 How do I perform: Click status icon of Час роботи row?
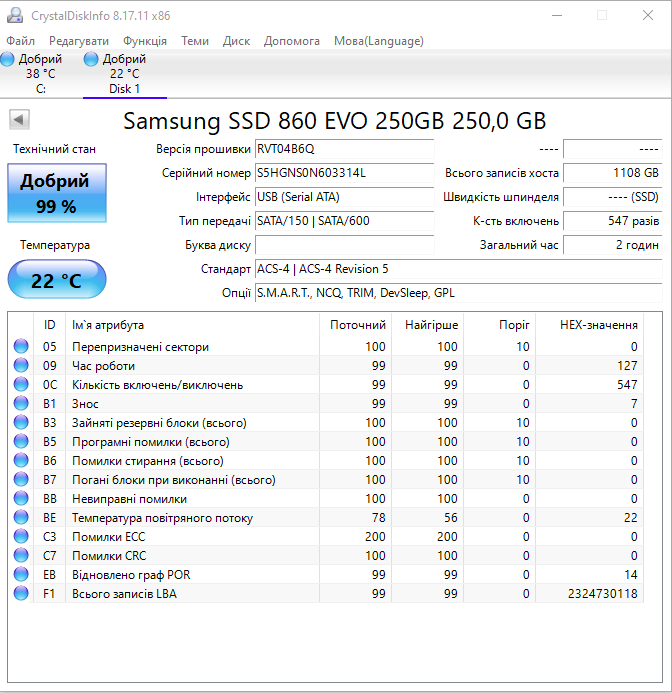[21, 365]
